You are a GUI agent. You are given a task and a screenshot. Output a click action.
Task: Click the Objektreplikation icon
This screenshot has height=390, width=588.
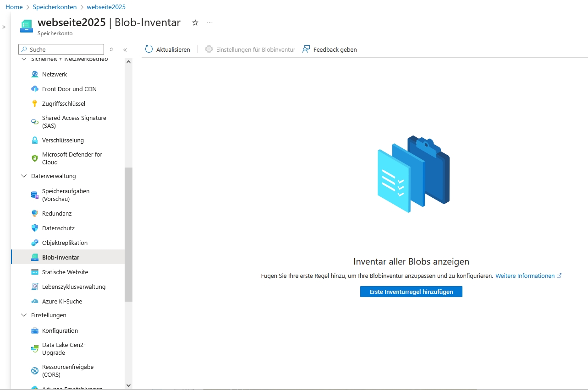pos(35,243)
